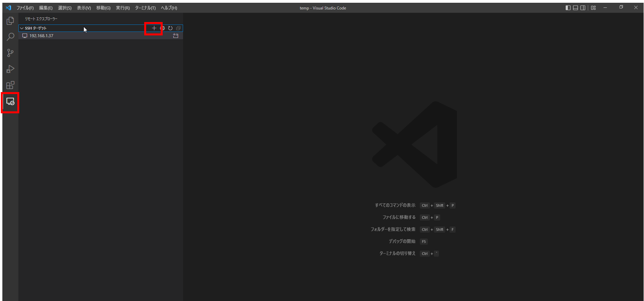Connect to 192.168.1.37 in a new window
The image size is (644, 301).
[176, 36]
